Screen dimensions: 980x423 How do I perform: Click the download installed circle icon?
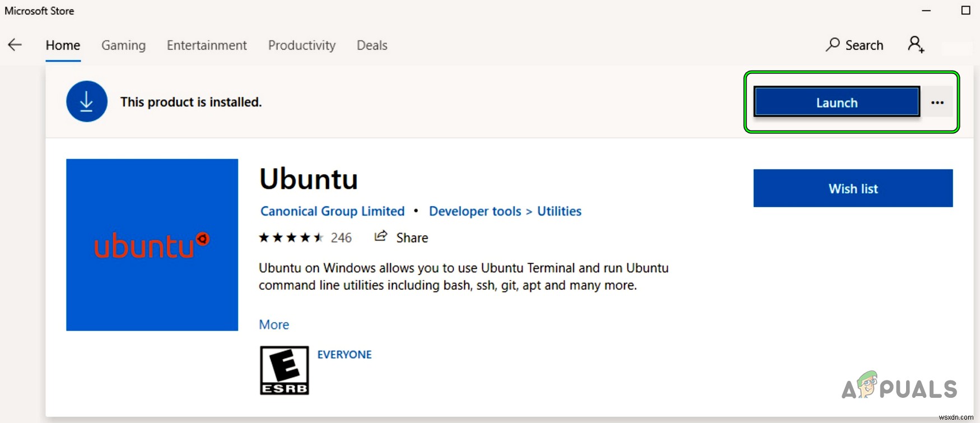[x=86, y=101]
